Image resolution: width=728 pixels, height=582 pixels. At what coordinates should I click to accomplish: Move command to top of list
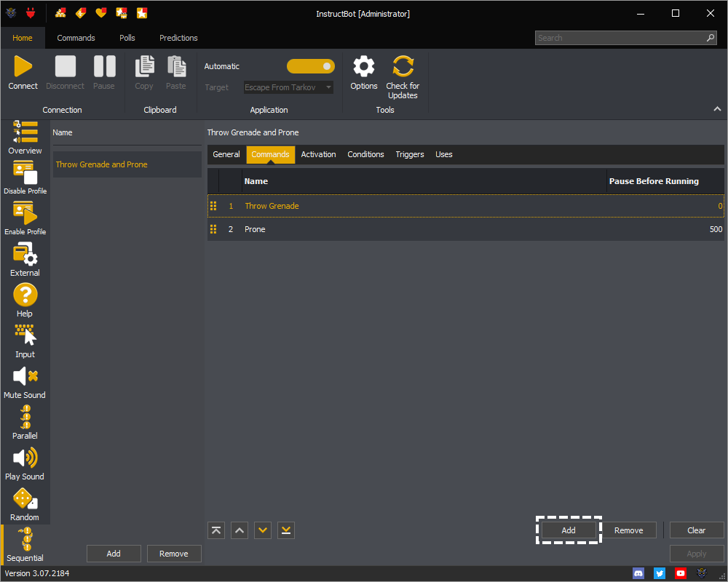[216, 530]
